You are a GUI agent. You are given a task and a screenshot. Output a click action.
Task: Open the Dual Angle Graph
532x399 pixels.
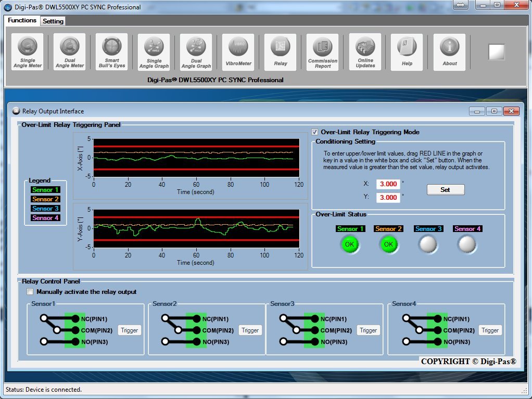[196, 52]
